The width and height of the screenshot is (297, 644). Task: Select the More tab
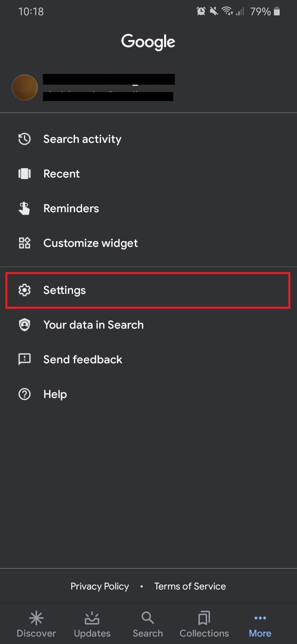(260, 625)
